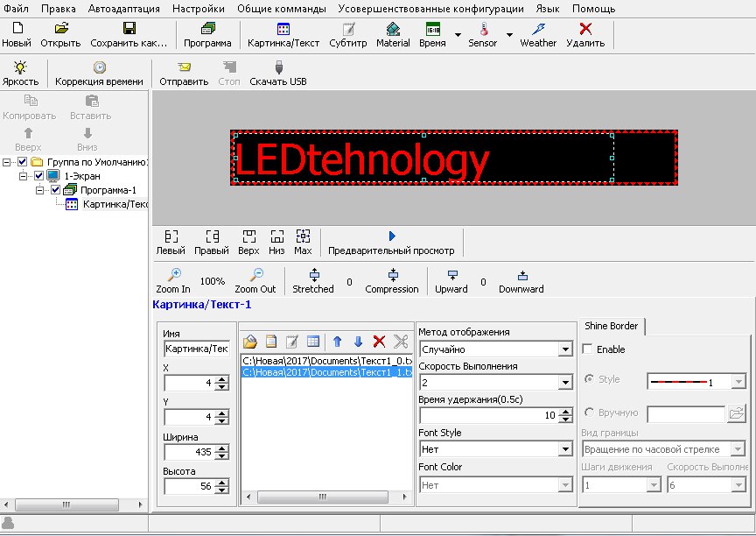Open the Язык language menu
The width and height of the screenshot is (756, 536).
[547, 8]
